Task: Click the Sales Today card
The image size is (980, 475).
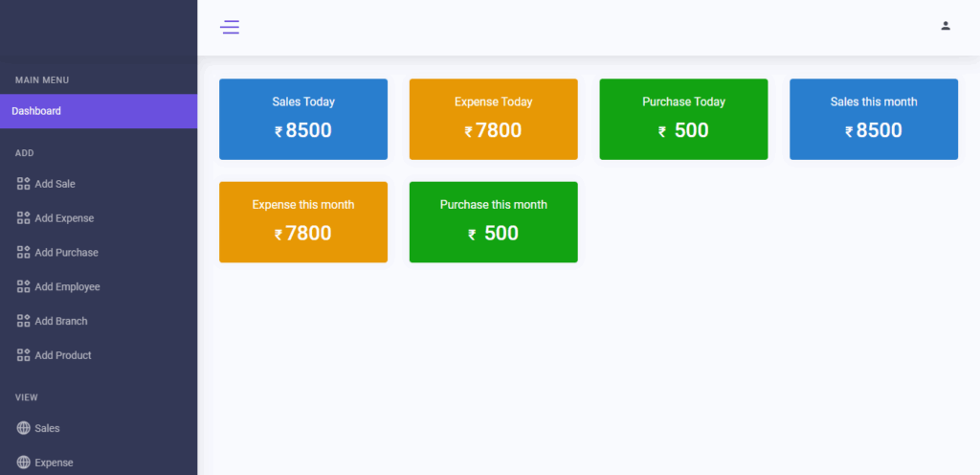Action: pyautogui.click(x=303, y=119)
